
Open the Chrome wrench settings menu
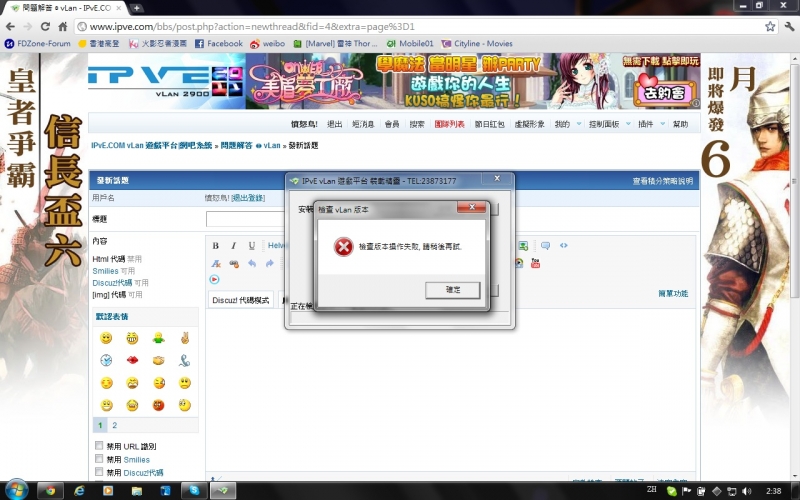point(787,27)
